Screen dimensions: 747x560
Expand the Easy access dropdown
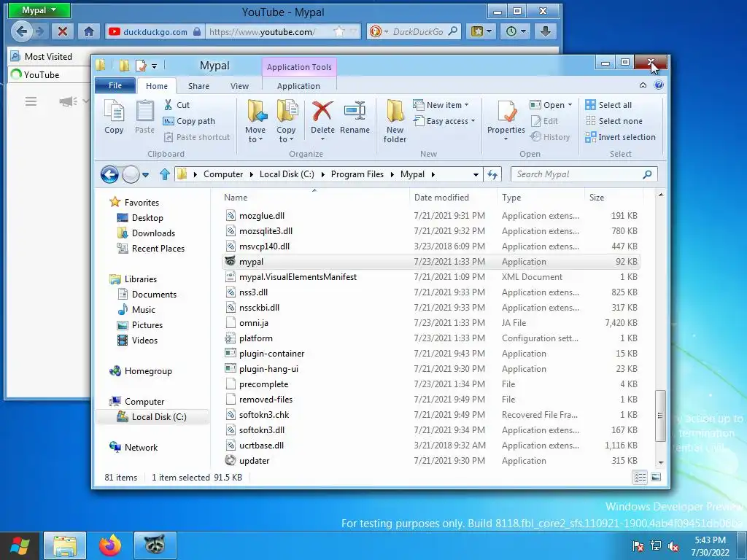point(445,121)
